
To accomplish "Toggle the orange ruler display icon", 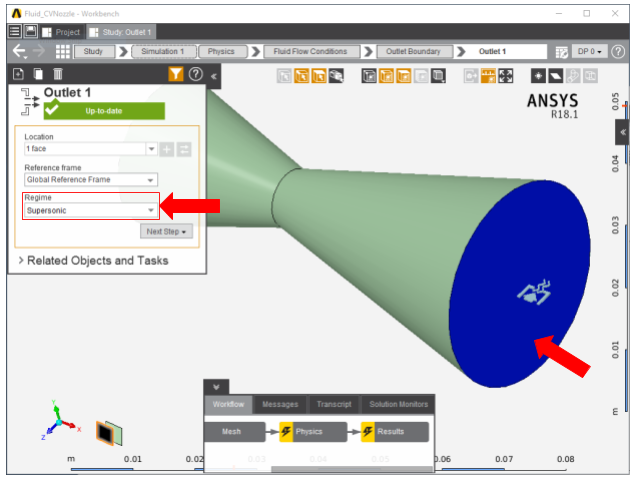I will [488, 76].
